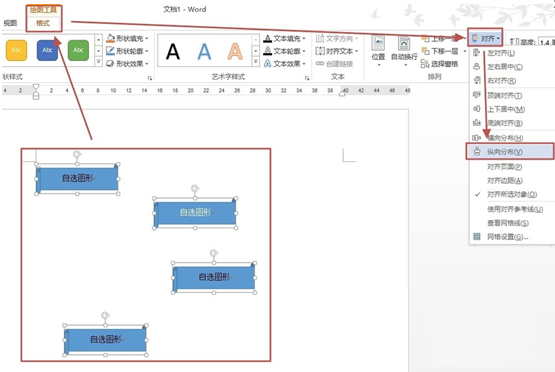
Task: Select 横向分布(H) distribute horizontally
Action: (512, 137)
